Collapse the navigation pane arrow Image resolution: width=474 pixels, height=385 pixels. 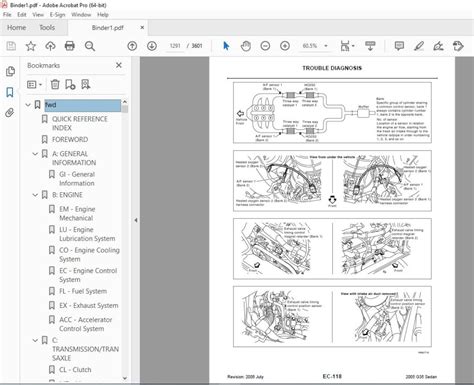coord(136,220)
